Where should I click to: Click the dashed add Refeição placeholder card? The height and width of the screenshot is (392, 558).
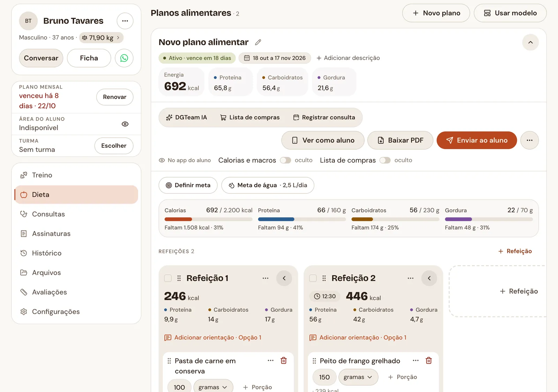point(498,291)
